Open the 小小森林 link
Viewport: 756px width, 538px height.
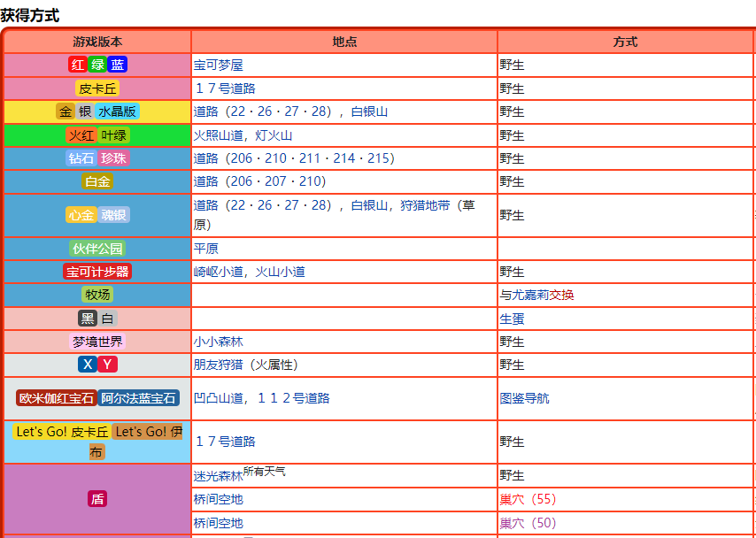(x=219, y=342)
